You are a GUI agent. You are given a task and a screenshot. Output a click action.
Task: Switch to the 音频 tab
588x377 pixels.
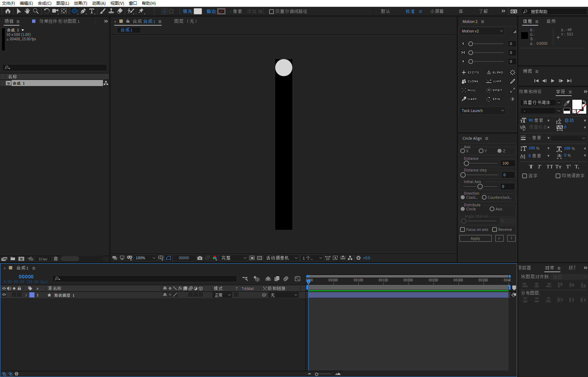[551, 21]
